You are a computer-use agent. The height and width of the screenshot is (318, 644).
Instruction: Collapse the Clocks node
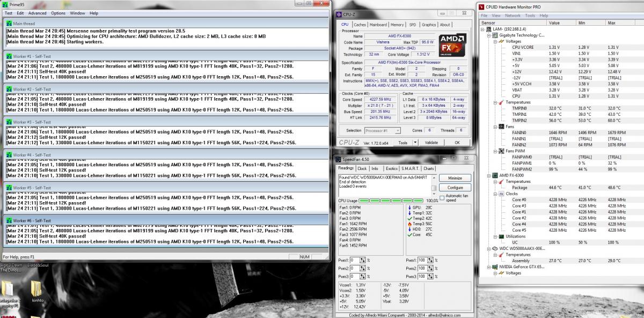pyautogui.click(x=495, y=194)
